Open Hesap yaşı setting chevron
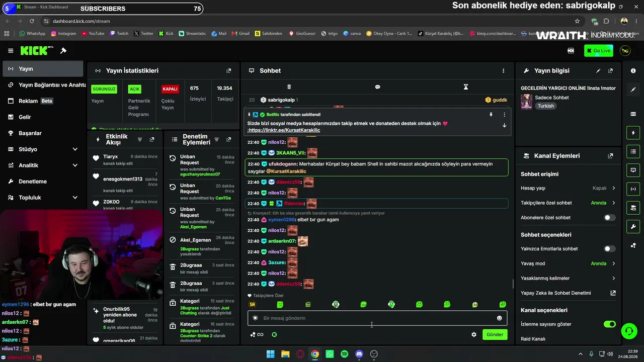Screen dimensions: 644x362 tap(613, 188)
